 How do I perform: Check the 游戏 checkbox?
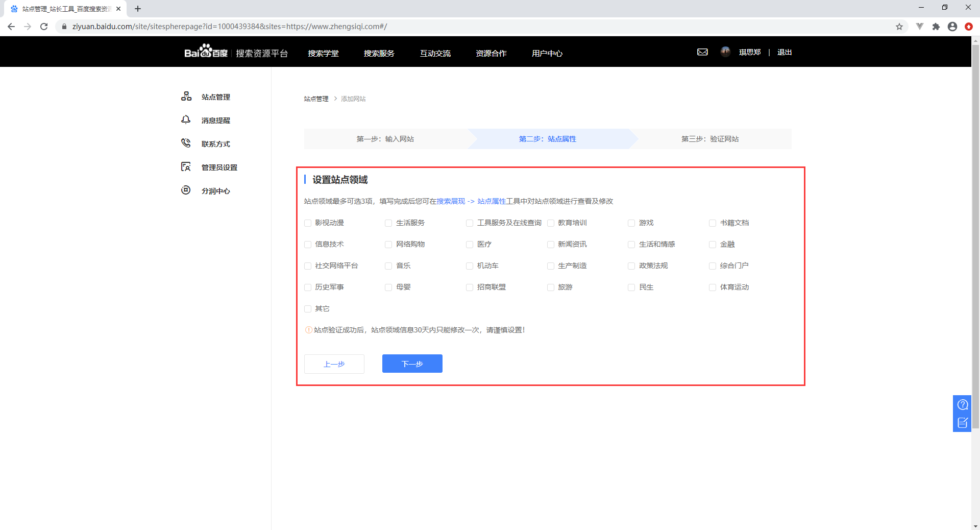pos(631,223)
